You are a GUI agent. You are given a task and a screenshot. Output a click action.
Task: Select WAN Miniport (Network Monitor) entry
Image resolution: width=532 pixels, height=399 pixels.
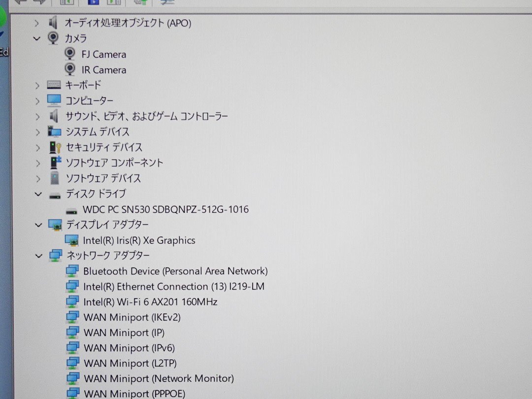[x=159, y=379]
